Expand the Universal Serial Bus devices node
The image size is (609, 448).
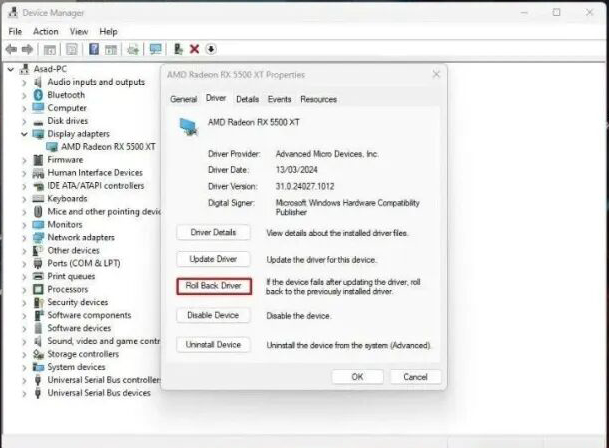[x=24, y=394]
